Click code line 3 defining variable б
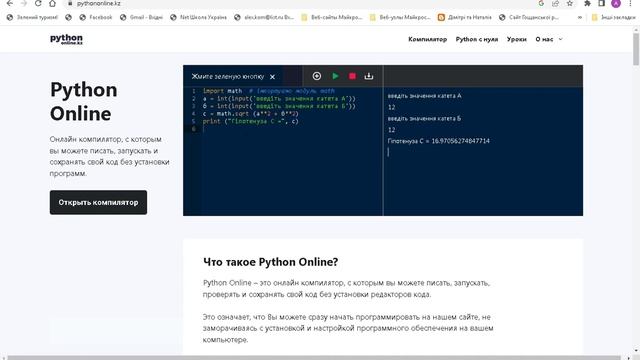Image resolution: width=640 pixels, height=360 pixels. click(x=279, y=106)
